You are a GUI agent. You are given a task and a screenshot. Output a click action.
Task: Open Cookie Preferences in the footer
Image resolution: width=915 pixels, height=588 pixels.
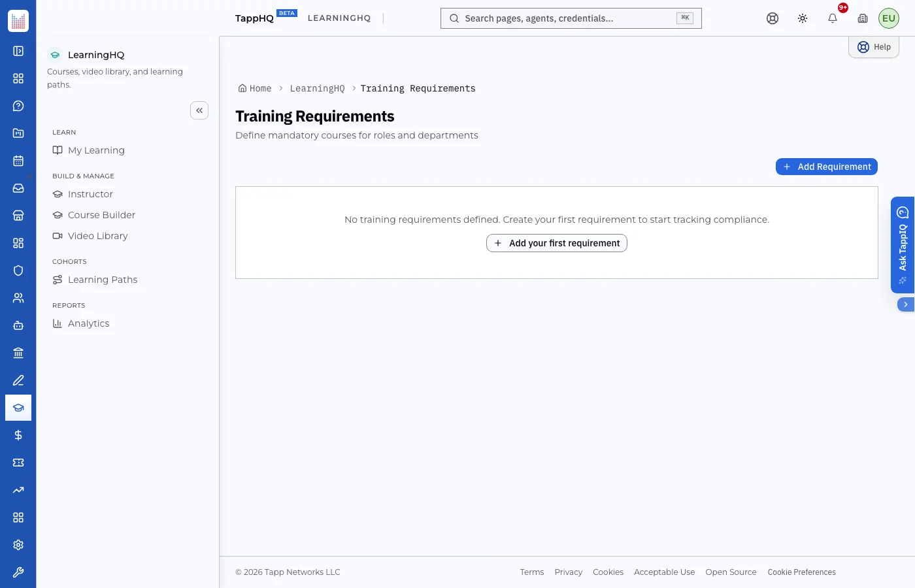tap(802, 572)
